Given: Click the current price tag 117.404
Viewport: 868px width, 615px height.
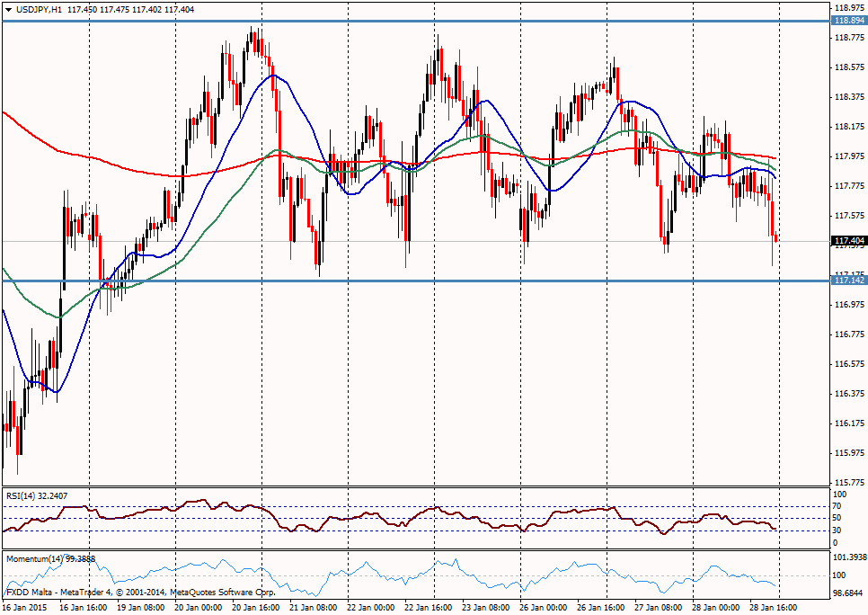Looking at the screenshot, I should [x=847, y=241].
